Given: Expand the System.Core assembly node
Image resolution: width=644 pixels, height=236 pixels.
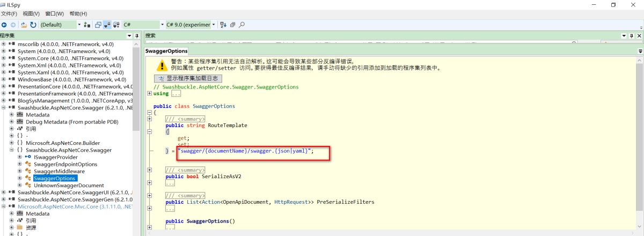Looking at the screenshot, I should coord(4,58).
